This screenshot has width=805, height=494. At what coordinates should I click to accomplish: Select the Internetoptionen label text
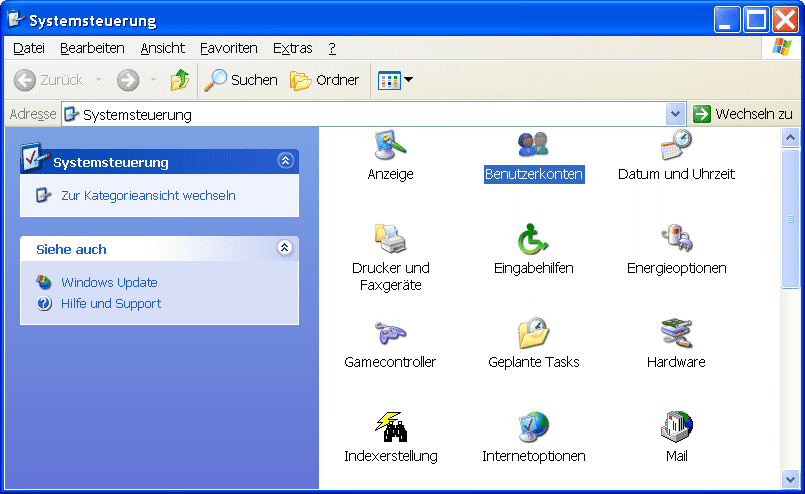(x=533, y=456)
